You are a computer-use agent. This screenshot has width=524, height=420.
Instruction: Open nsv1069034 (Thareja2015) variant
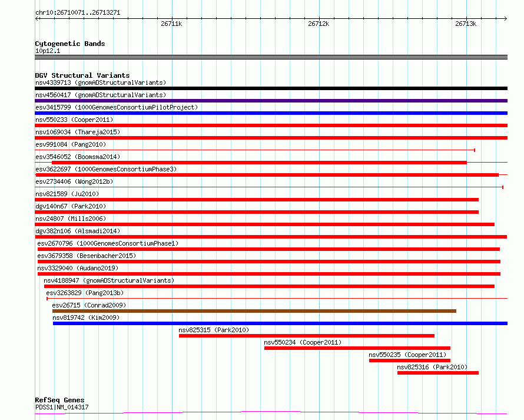[78, 132]
